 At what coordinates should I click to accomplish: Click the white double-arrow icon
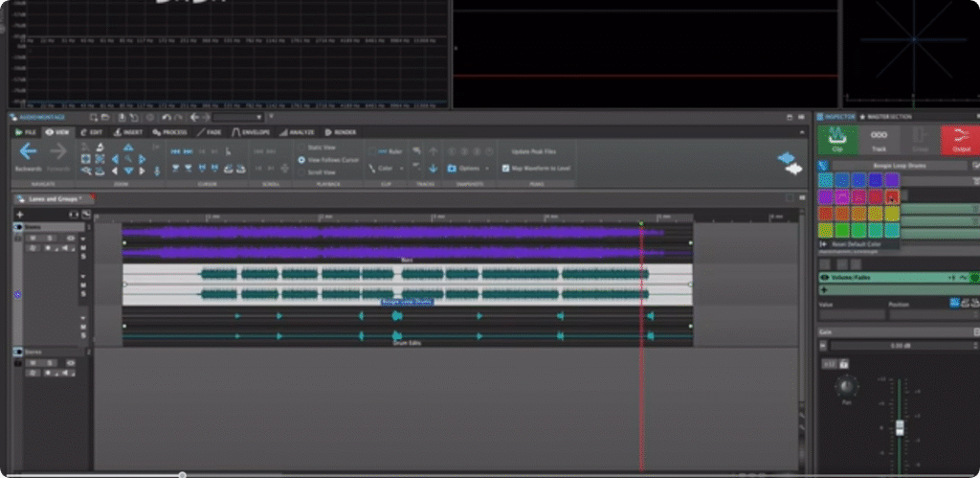[793, 169]
